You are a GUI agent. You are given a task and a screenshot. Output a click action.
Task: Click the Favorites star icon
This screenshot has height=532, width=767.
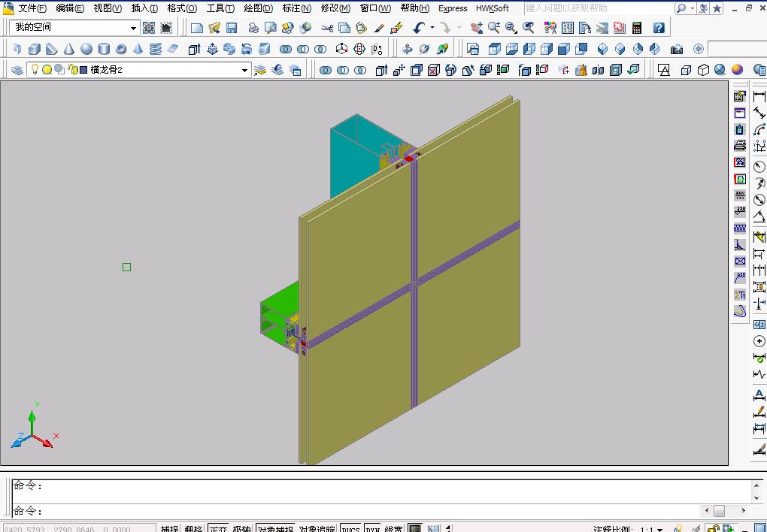[717, 8]
